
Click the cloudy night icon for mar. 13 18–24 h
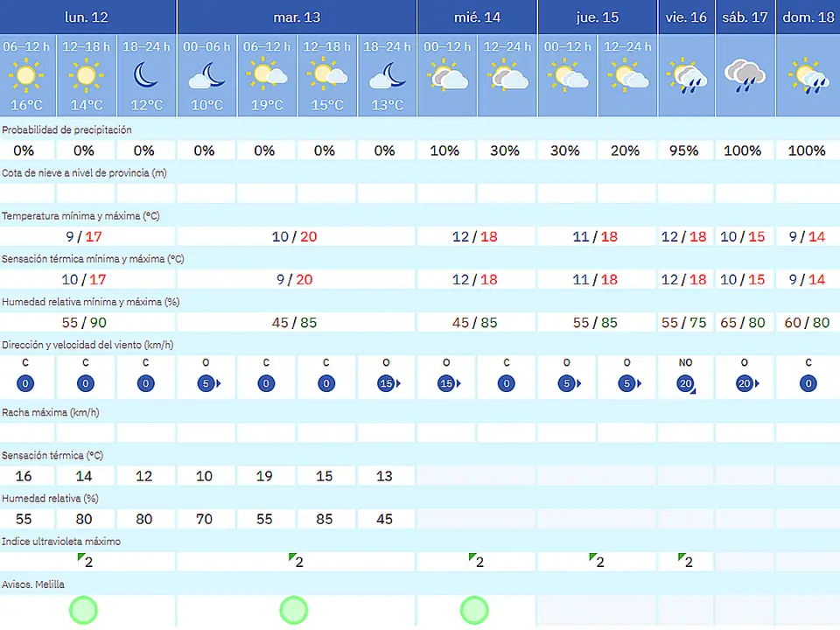387,75
